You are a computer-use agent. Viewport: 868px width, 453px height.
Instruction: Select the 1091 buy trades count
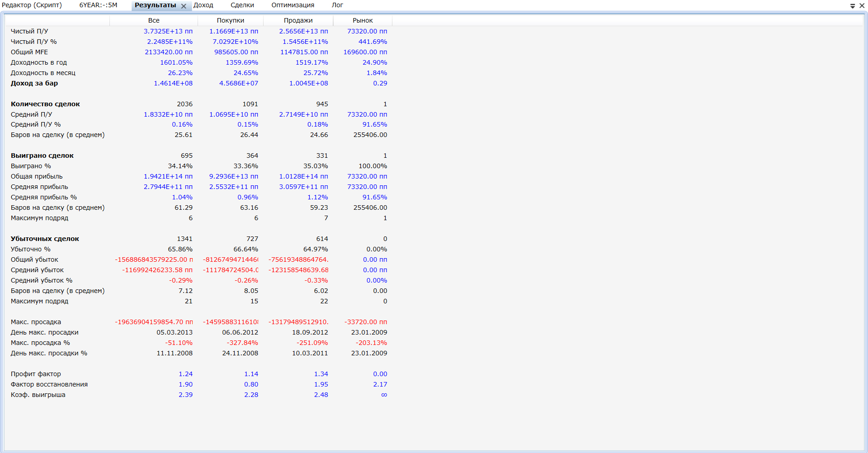point(250,104)
